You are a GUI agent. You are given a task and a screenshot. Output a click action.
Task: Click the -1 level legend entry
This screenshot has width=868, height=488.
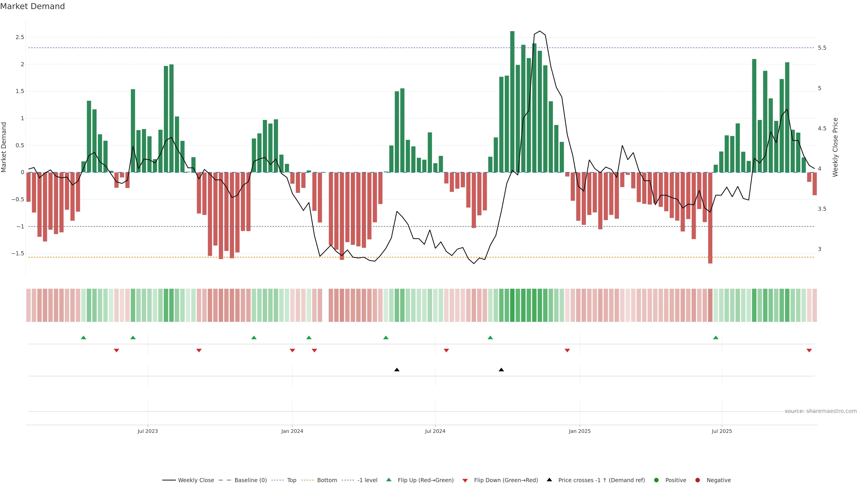coord(367,480)
